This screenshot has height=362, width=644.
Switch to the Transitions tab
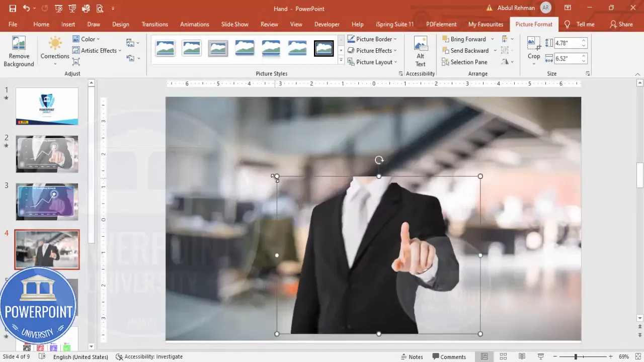point(154,24)
